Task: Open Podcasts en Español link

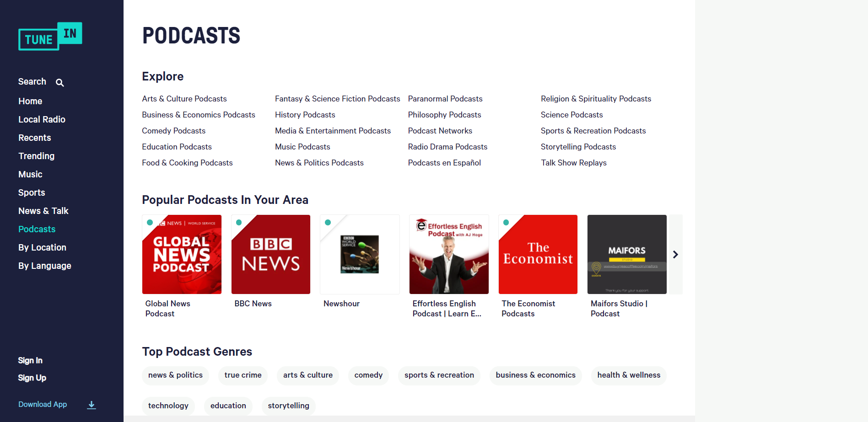Action: [444, 163]
